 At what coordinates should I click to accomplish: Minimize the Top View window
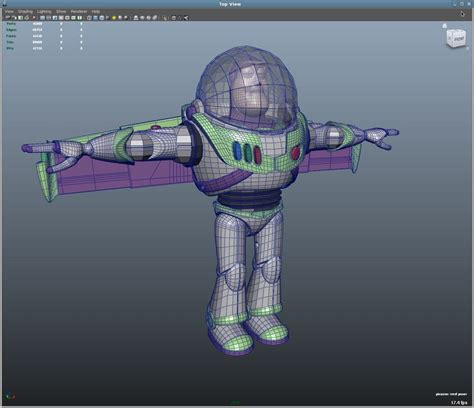tap(455, 4)
